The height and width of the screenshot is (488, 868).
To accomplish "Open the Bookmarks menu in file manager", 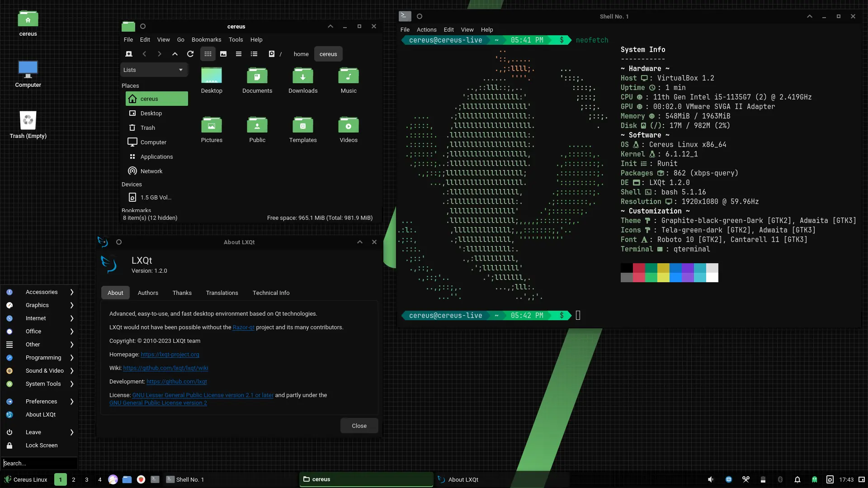I will click(x=206, y=39).
